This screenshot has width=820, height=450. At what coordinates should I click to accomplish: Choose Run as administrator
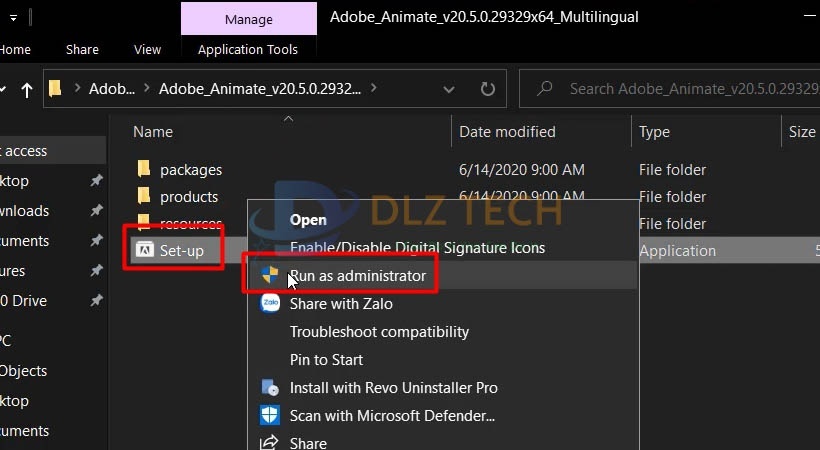(x=358, y=276)
